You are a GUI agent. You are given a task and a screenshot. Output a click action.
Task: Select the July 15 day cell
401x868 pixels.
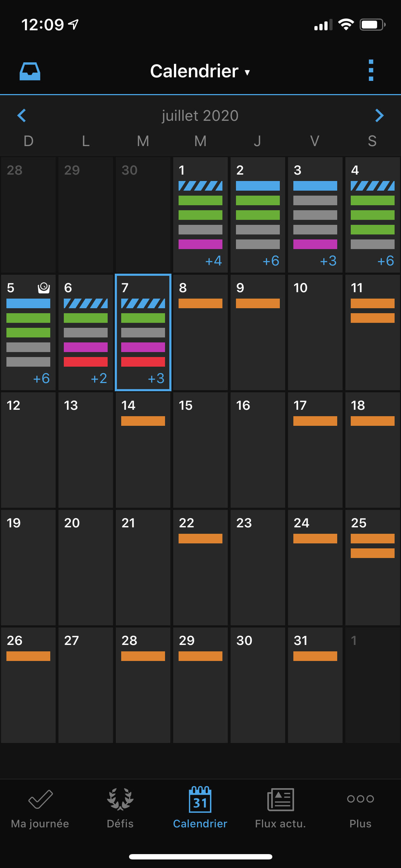[200, 450]
